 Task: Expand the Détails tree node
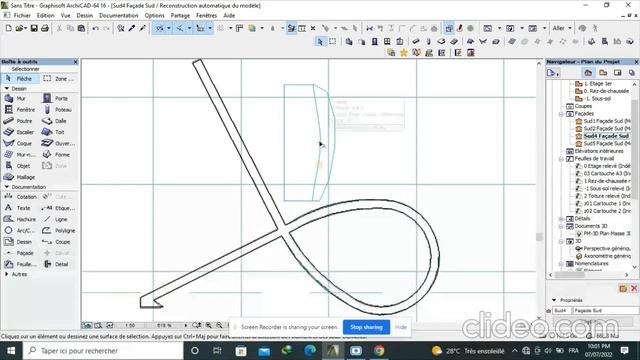point(562,219)
